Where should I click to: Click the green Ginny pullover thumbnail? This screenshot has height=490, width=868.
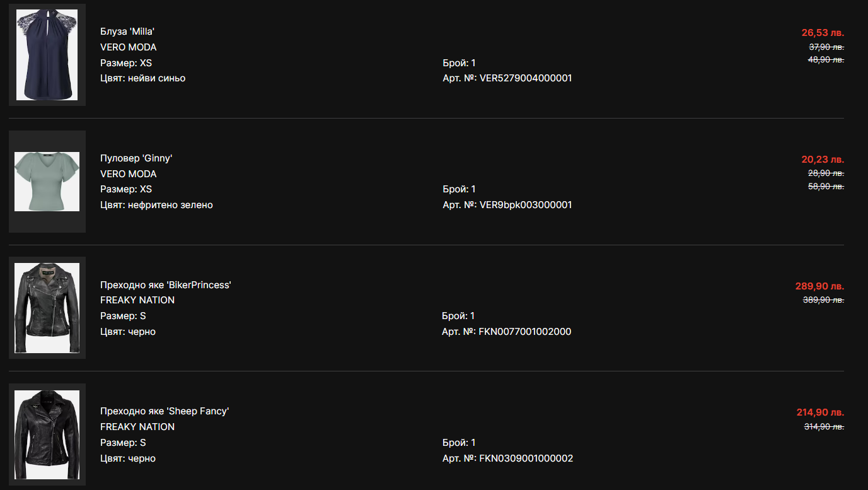47,182
